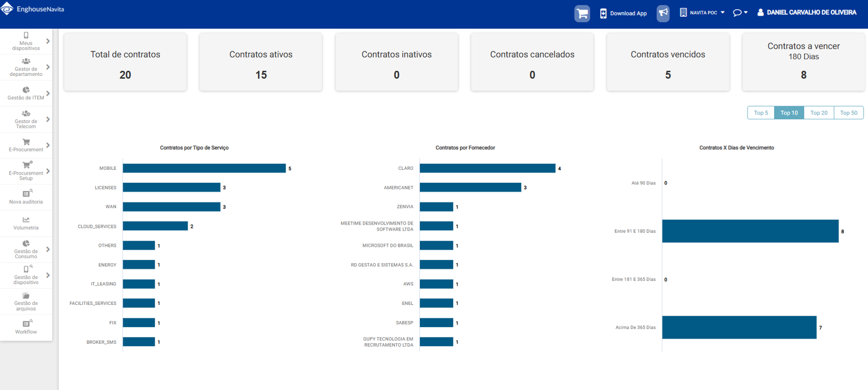Select the Top 5 filter option
868x390 pixels.
(x=761, y=113)
